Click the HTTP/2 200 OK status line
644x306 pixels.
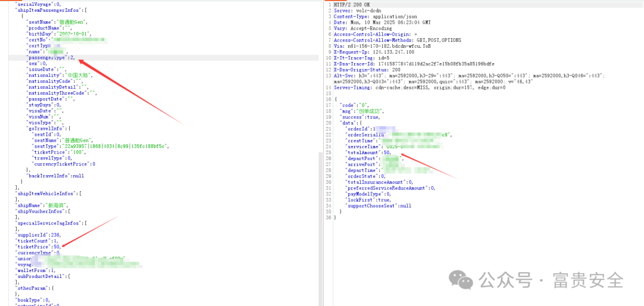tap(352, 5)
